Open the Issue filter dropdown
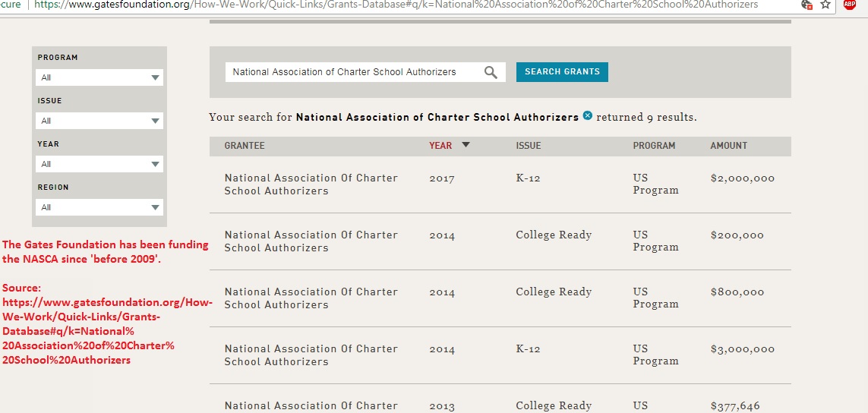 click(x=99, y=121)
